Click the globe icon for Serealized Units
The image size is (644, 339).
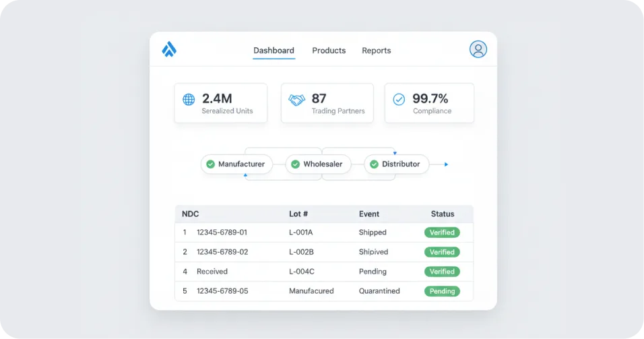(x=189, y=100)
